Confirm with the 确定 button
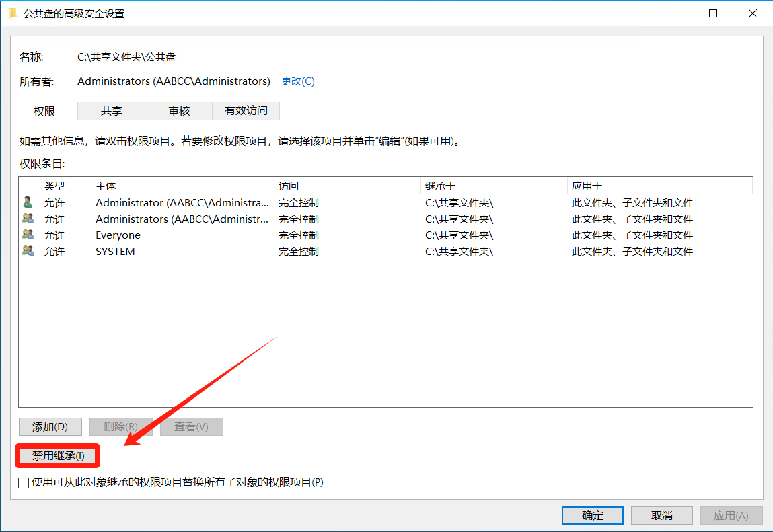773x532 pixels. tap(592, 515)
